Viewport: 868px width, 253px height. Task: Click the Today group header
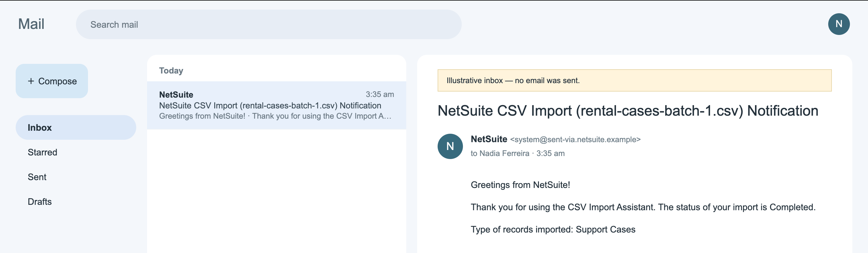[x=171, y=70]
